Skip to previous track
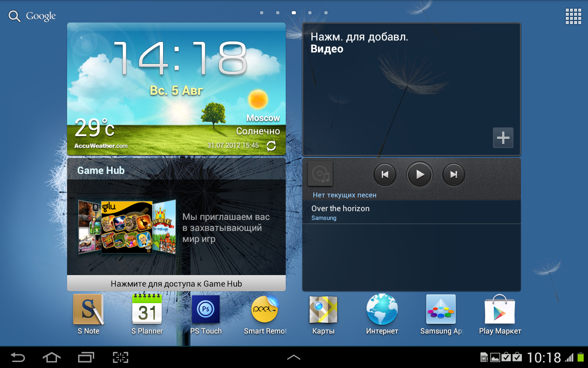Image resolution: width=588 pixels, height=368 pixels. point(385,174)
